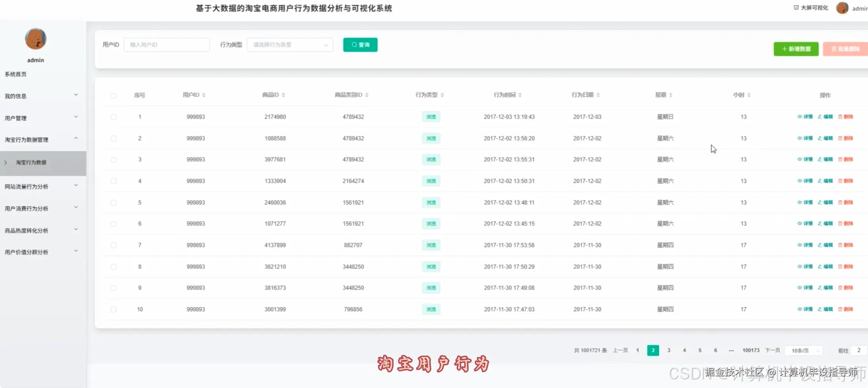Open the 行为类型 behavior type dropdown

289,45
